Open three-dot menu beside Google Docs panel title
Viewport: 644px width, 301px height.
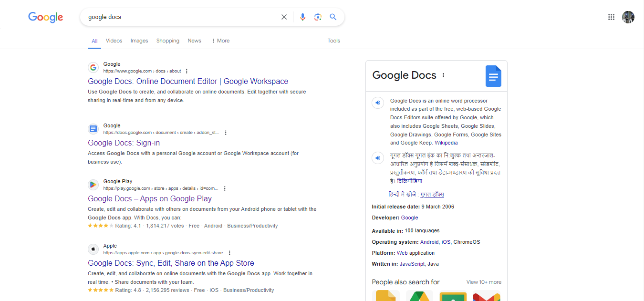[443, 75]
